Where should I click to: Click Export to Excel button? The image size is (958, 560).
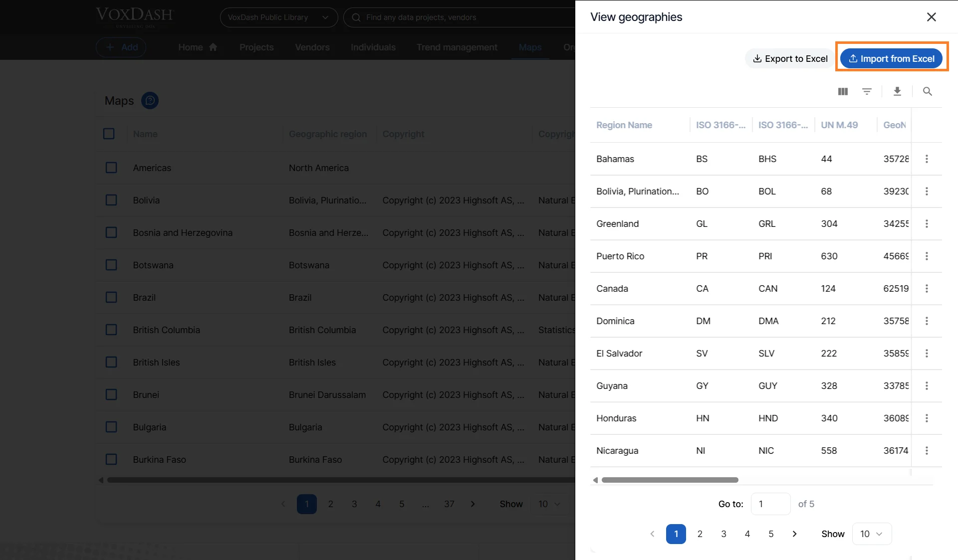pyautogui.click(x=790, y=59)
